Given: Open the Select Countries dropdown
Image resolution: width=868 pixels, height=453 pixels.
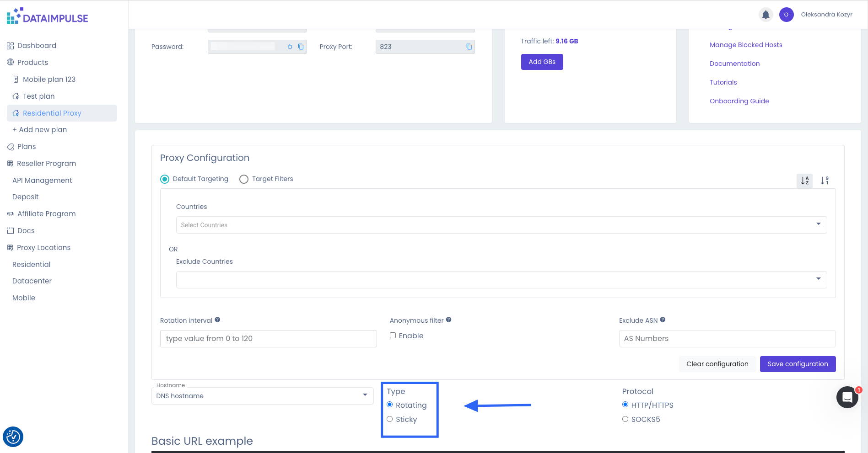Looking at the screenshot, I should click(501, 225).
